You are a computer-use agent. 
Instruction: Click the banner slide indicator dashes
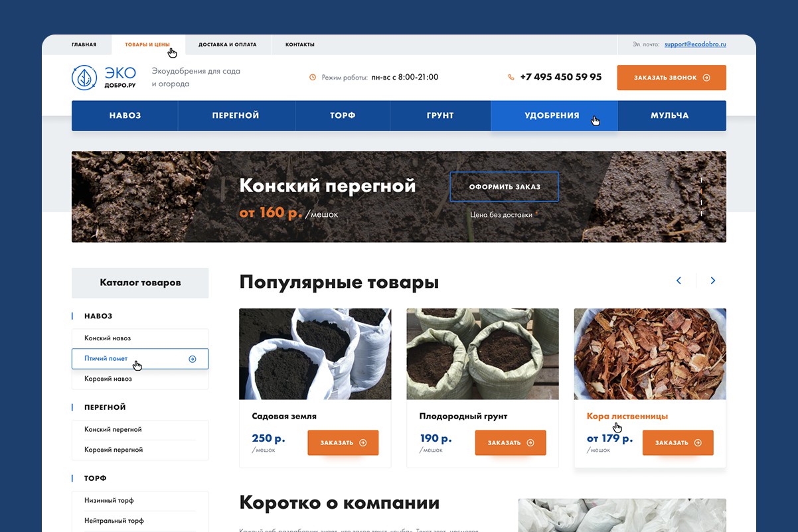coord(702,196)
